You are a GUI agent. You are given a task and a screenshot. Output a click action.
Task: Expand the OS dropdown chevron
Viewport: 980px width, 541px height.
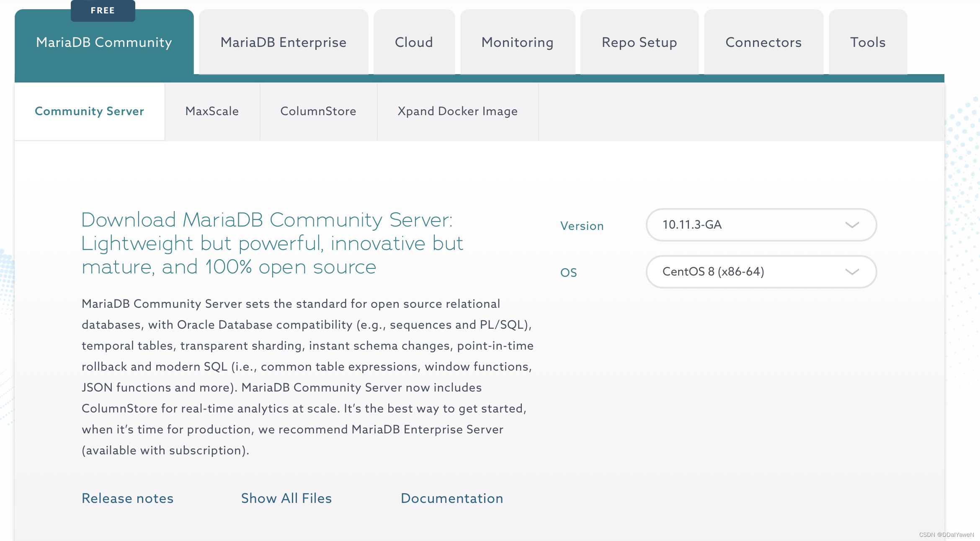point(852,272)
